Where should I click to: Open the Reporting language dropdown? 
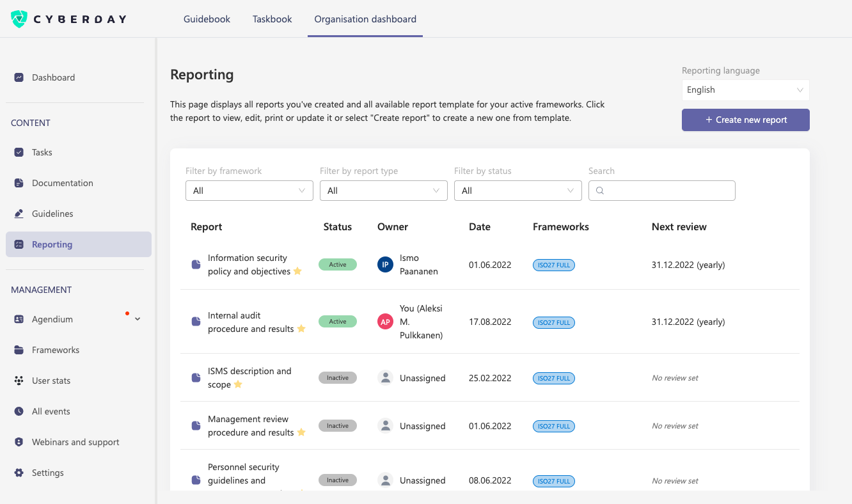pos(745,90)
